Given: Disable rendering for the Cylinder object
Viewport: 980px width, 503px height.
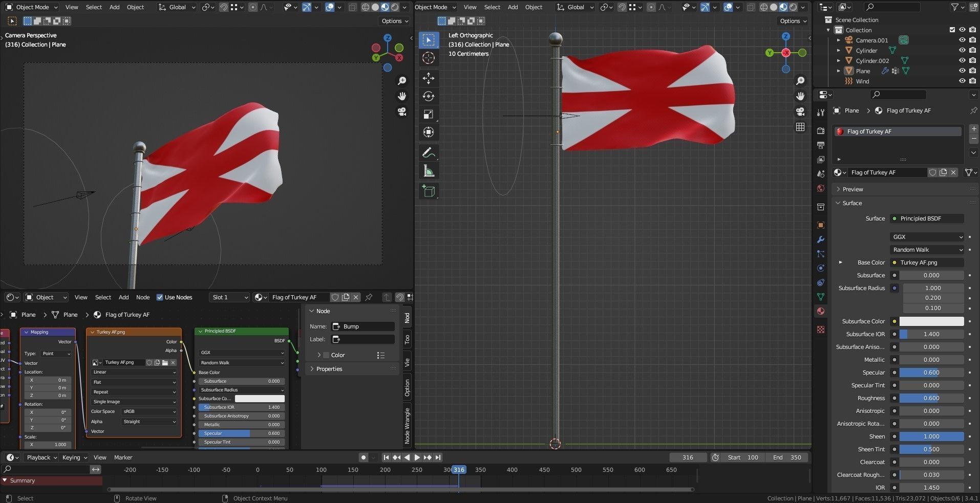Looking at the screenshot, I should tap(972, 50).
